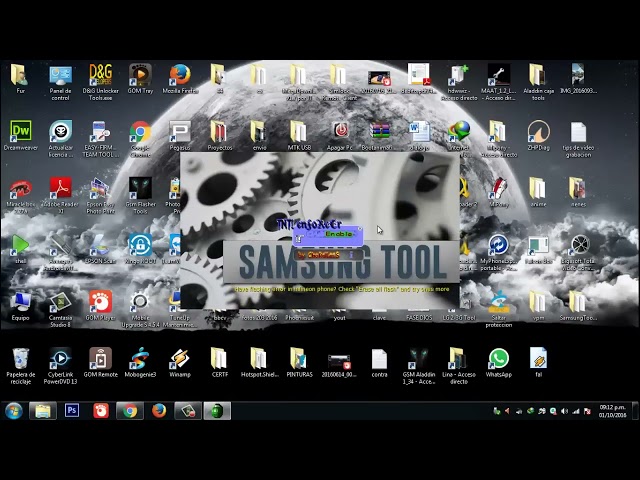Open the MTK USB folder
The width and height of the screenshot is (640, 480).
click(299, 136)
